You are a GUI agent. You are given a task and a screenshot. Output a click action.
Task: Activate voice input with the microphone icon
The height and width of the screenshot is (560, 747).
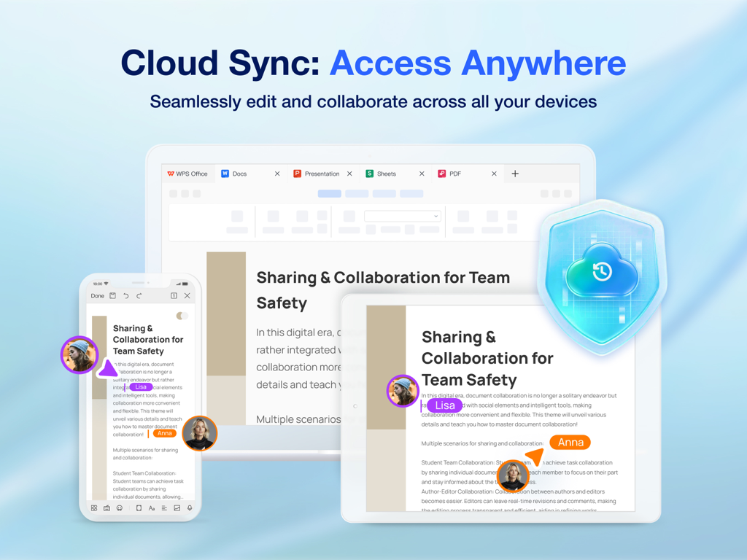click(190, 507)
